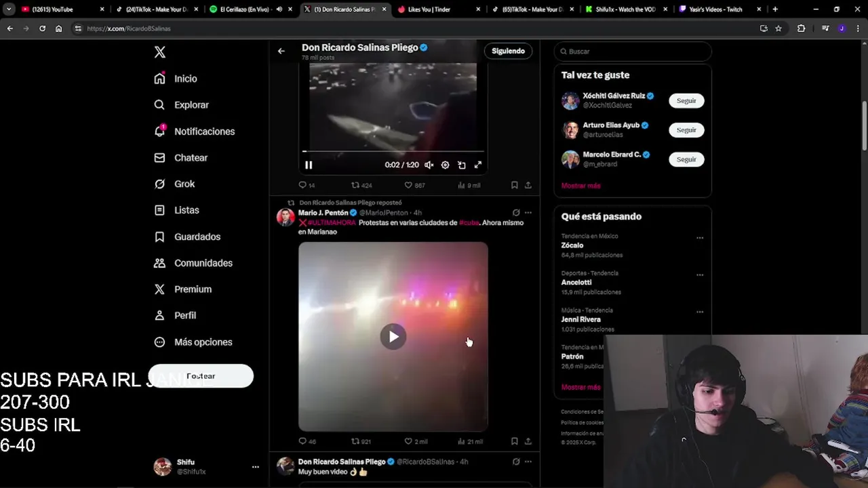The height and width of the screenshot is (488, 868).
Task: Go back with the profile header arrow
Action: pyautogui.click(x=281, y=51)
